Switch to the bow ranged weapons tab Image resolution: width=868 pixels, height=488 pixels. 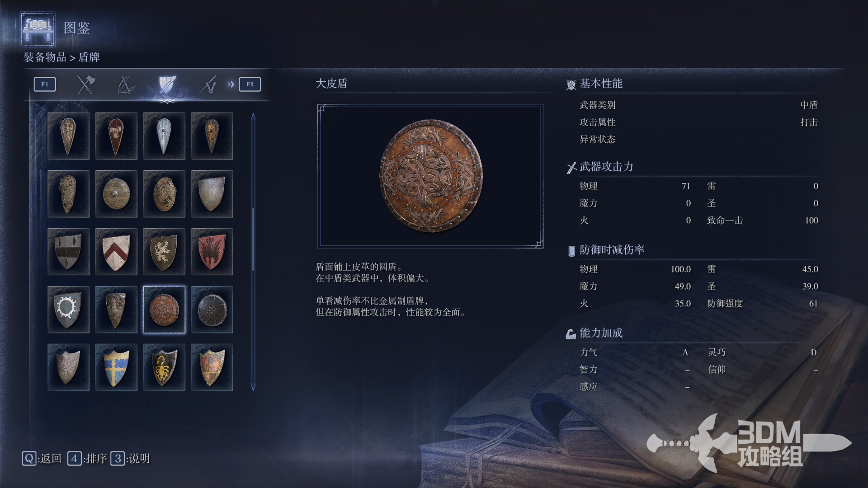[126, 84]
